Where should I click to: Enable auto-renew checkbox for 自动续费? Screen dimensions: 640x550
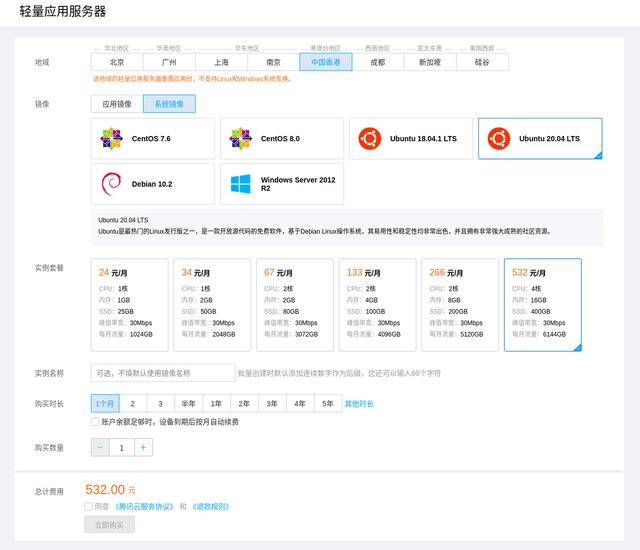(95, 421)
